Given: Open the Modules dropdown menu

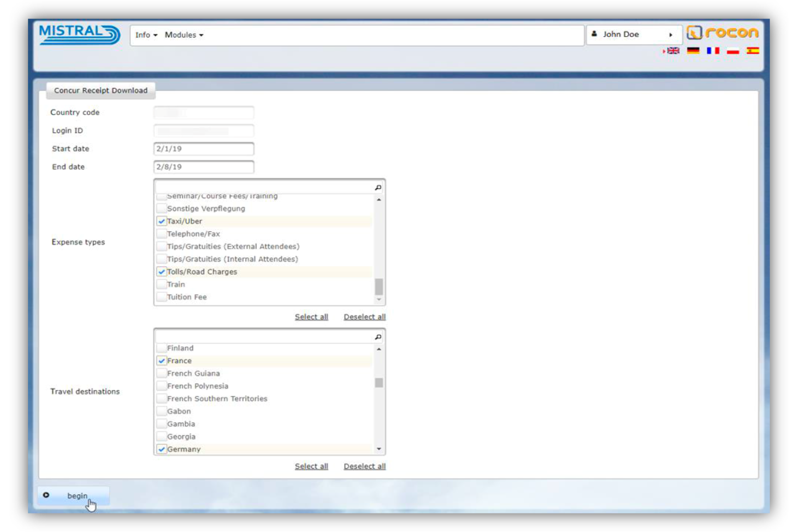Looking at the screenshot, I should 184,35.
